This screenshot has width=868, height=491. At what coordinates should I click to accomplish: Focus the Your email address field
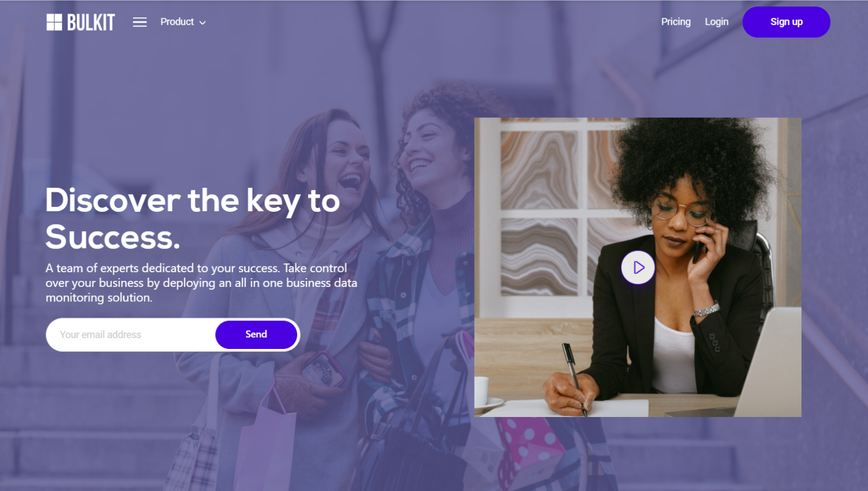coord(131,335)
